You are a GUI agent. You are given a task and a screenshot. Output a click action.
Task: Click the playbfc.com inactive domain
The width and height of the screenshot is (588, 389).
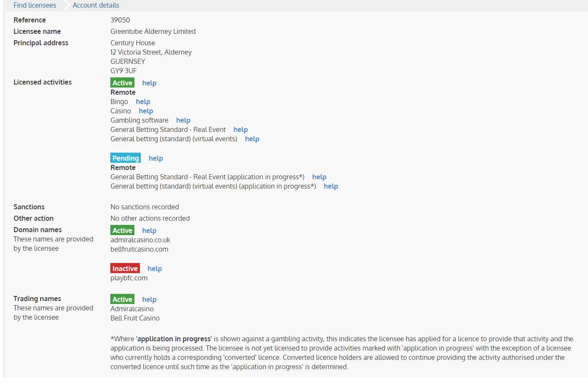pyautogui.click(x=129, y=278)
